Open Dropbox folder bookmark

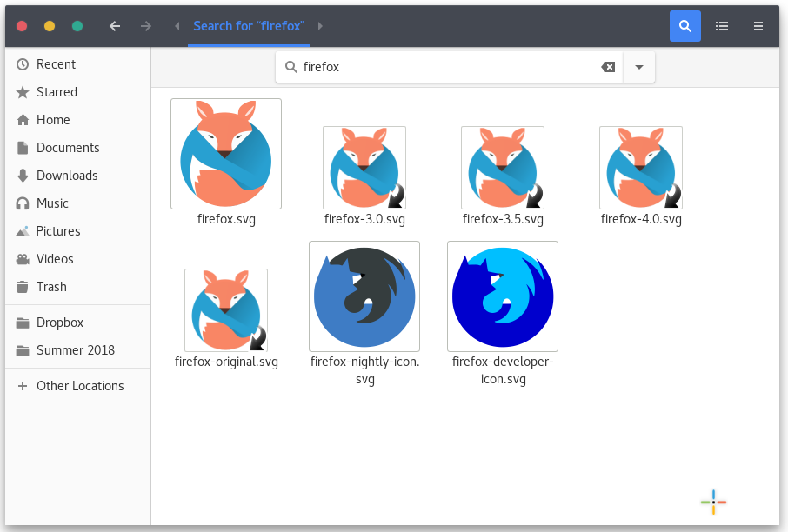click(60, 323)
